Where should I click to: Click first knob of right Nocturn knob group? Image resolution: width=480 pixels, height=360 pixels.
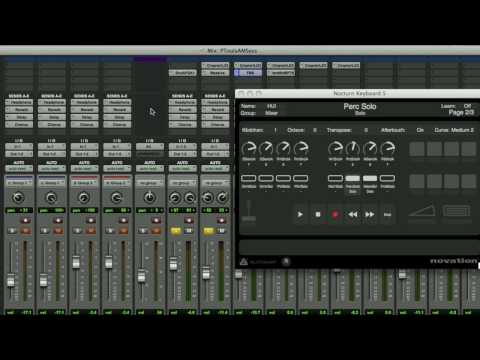[335, 148]
